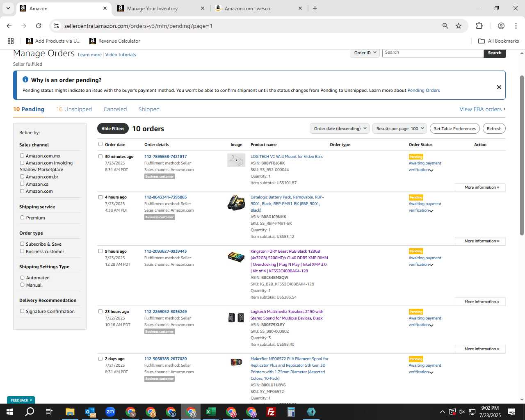Image resolution: width=525 pixels, height=420 pixels.
Task: Open the notification center icon
Action: (511, 412)
